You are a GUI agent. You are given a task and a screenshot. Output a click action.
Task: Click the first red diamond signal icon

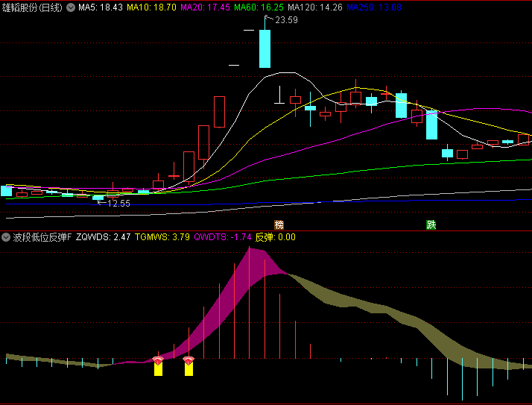pyautogui.click(x=158, y=360)
